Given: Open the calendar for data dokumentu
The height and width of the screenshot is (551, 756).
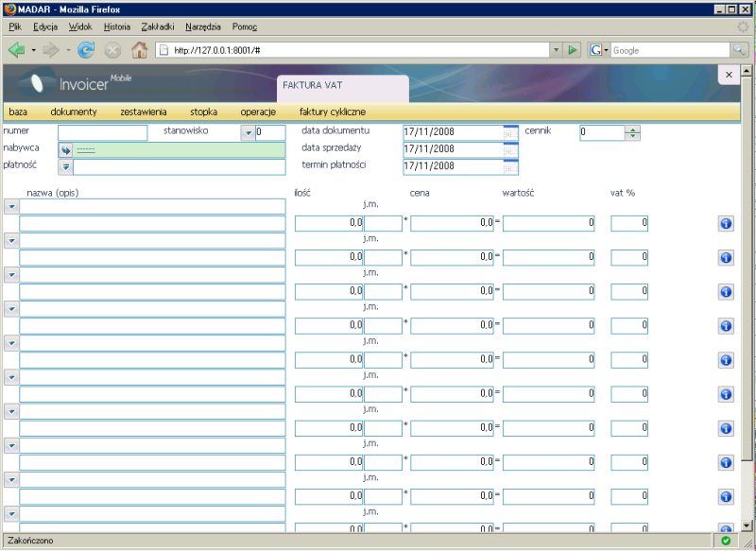Looking at the screenshot, I should pyautogui.click(x=510, y=132).
